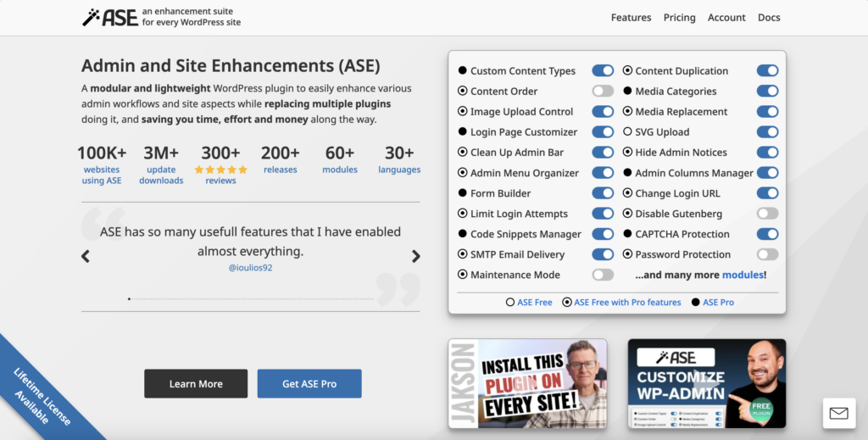Viewport: 868px width, 440px height.
Task: Click the testimonial progress dotted bar
Action: click(x=251, y=299)
